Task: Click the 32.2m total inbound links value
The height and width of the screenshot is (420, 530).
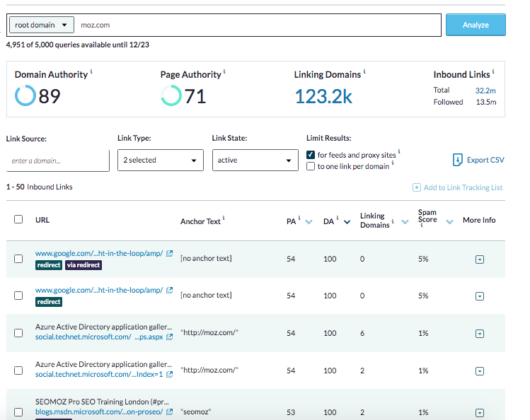Action: pyautogui.click(x=485, y=91)
